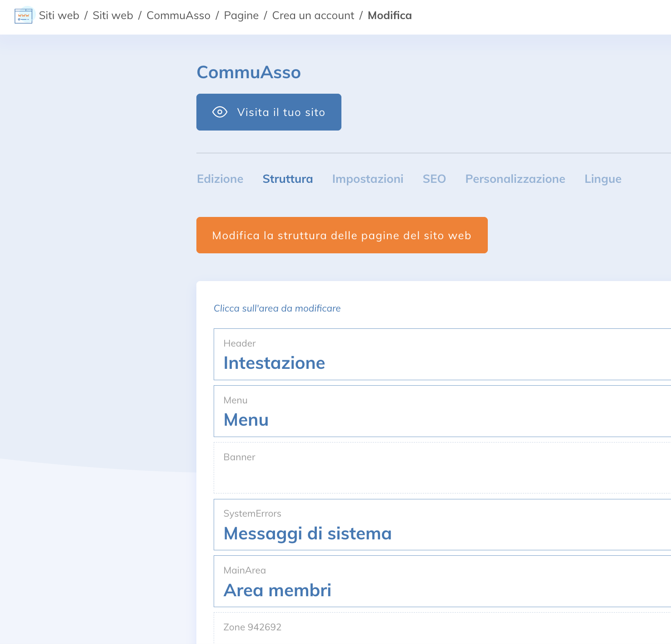Select the Struttura tab
This screenshot has width=671, height=644.
click(x=287, y=179)
